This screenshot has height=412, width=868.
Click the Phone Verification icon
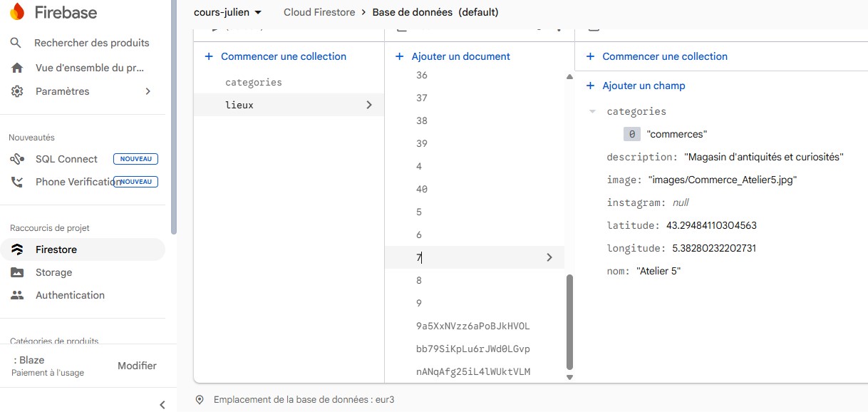(17, 182)
